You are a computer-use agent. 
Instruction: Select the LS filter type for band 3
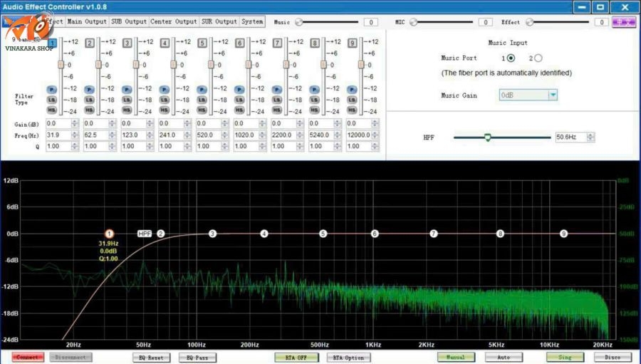127,100
